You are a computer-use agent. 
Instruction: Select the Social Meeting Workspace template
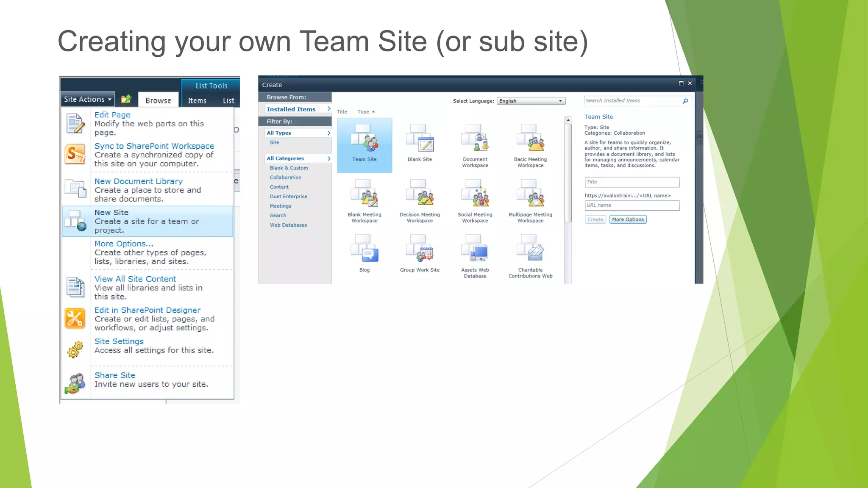pos(475,200)
